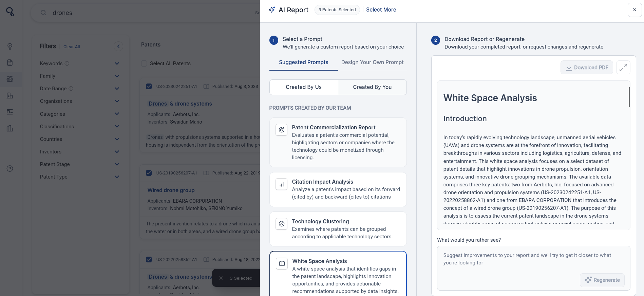
Task: Close the AI Report panel
Action: click(634, 10)
